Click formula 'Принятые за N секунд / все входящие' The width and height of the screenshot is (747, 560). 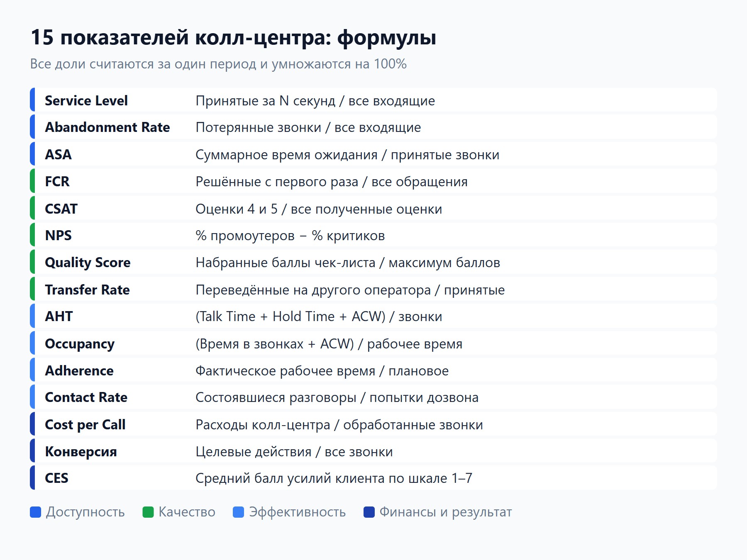point(315,101)
